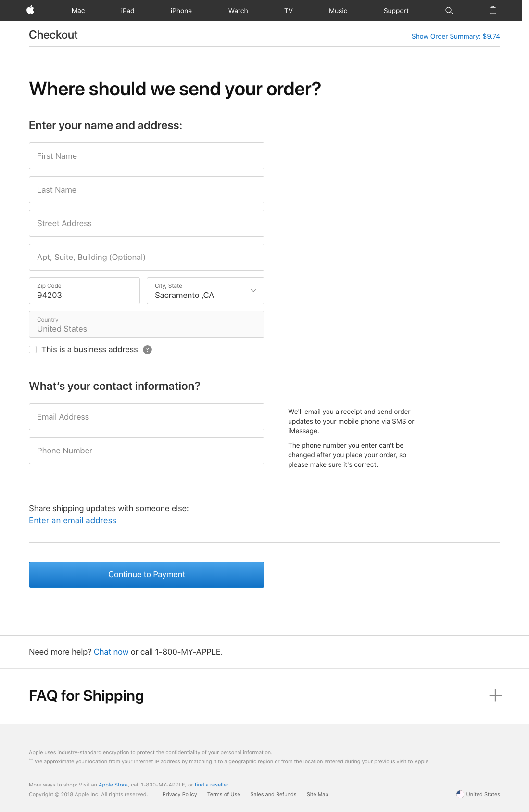Expand FAQ for Shipping plus icon

coord(495,696)
